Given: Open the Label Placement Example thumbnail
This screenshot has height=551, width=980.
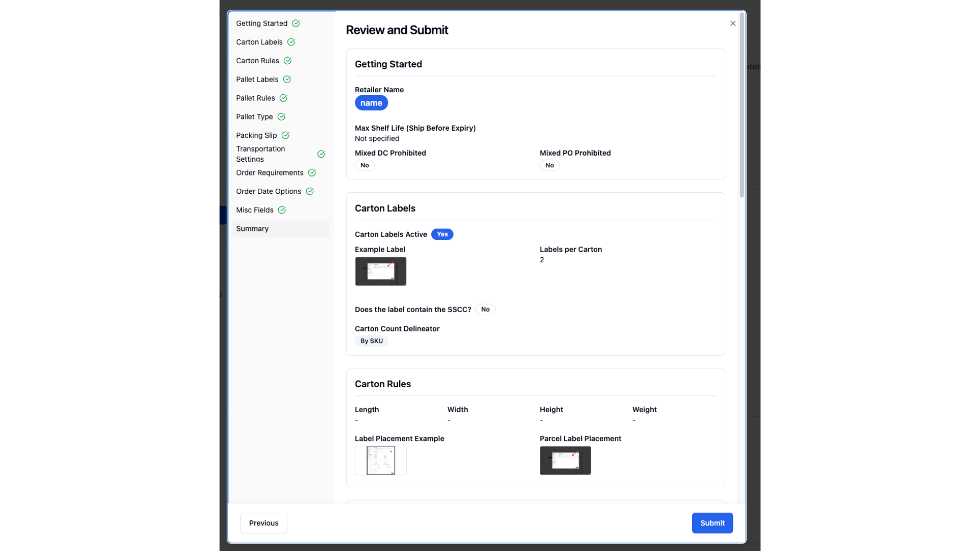Looking at the screenshot, I should coord(381,461).
